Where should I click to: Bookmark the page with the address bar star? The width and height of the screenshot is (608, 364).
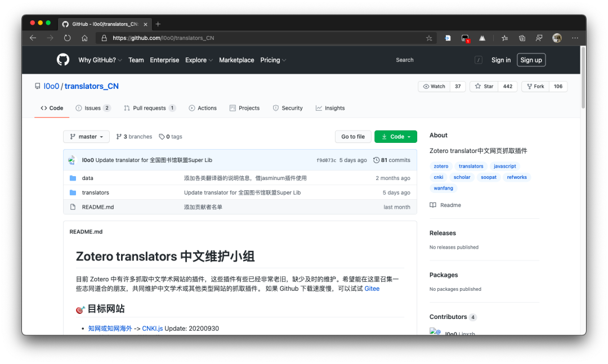(429, 38)
